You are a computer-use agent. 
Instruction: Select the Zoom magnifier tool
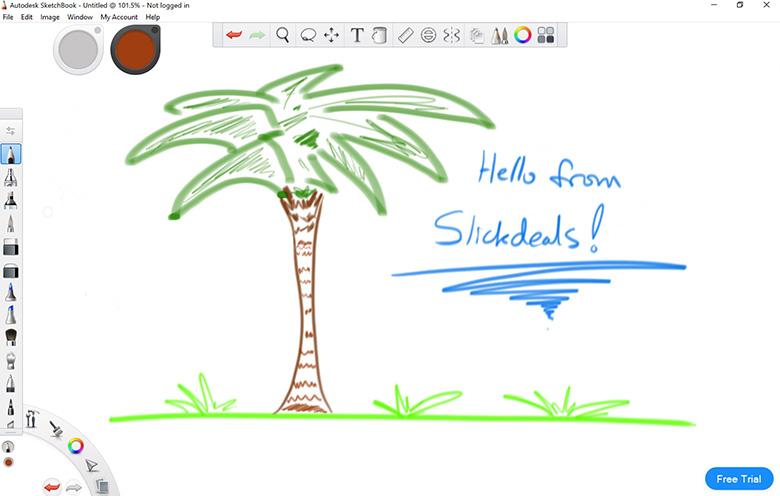coord(283,35)
